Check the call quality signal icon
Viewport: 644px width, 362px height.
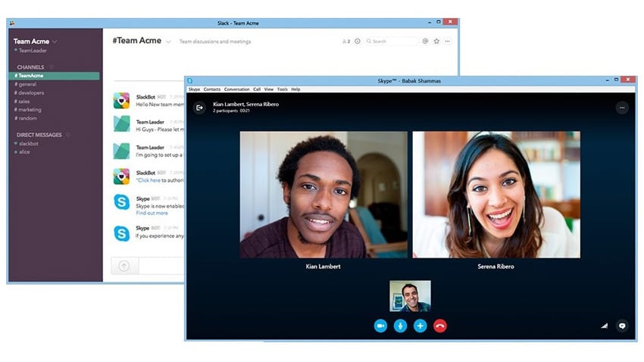604,326
